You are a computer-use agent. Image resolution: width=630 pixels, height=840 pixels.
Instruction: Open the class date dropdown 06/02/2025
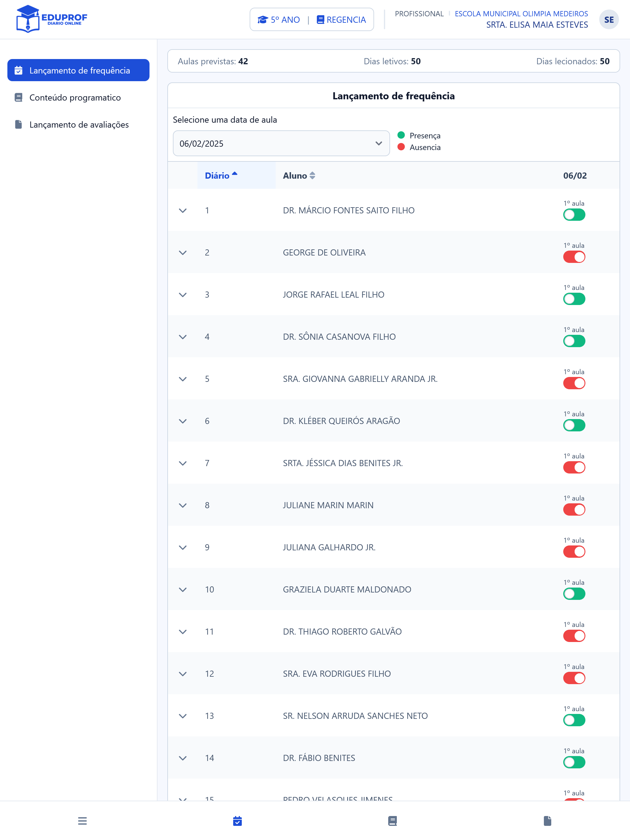point(281,143)
